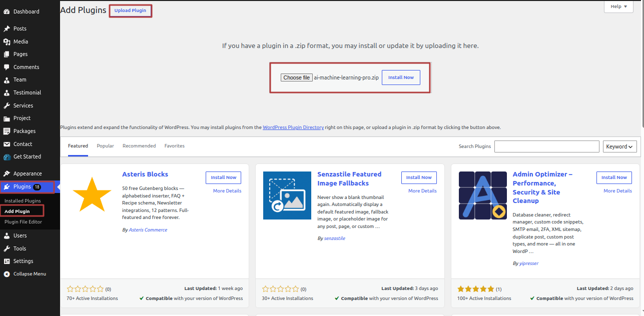The image size is (644, 316).
Task: Click the Services wrench icon
Action: click(x=7, y=105)
